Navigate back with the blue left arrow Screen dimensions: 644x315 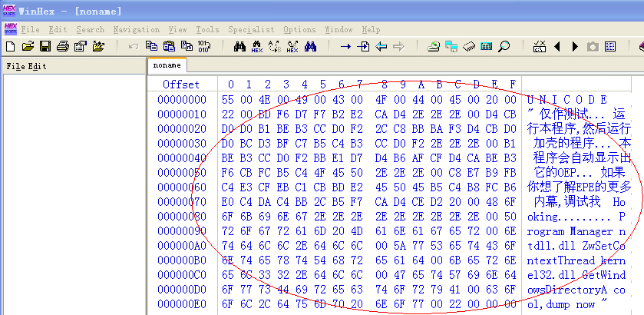(381, 47)
